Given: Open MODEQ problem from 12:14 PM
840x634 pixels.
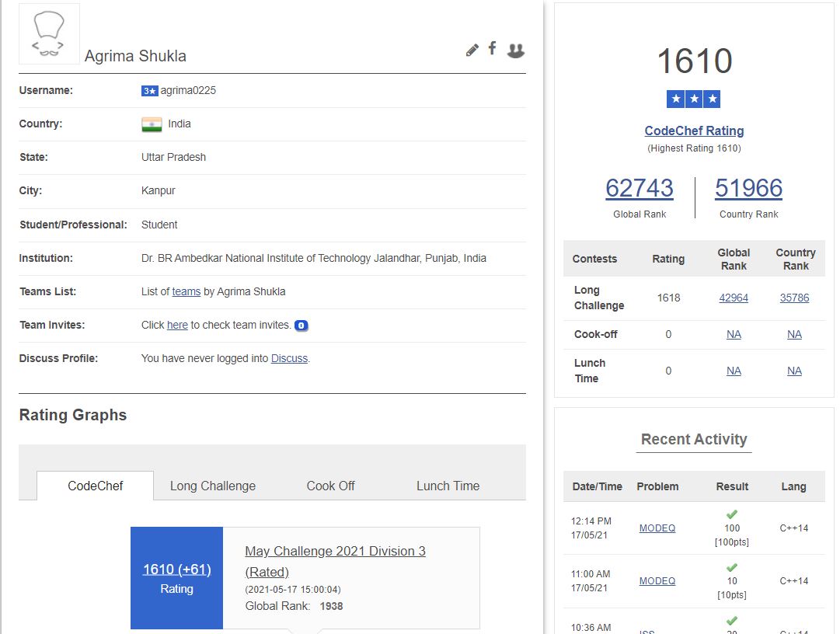Looking at the screenshot, I should pyautogui.click(x=657, y=528).
